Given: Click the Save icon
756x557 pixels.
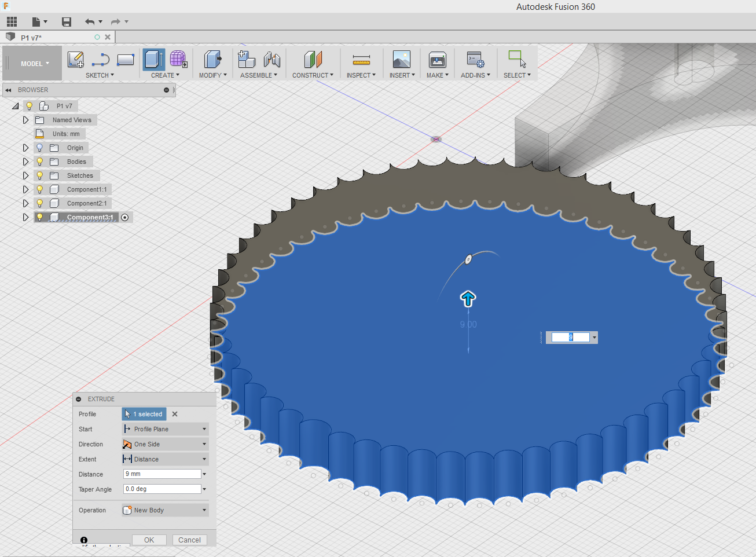Looking at the screenshot, I should tap(67, 22).
